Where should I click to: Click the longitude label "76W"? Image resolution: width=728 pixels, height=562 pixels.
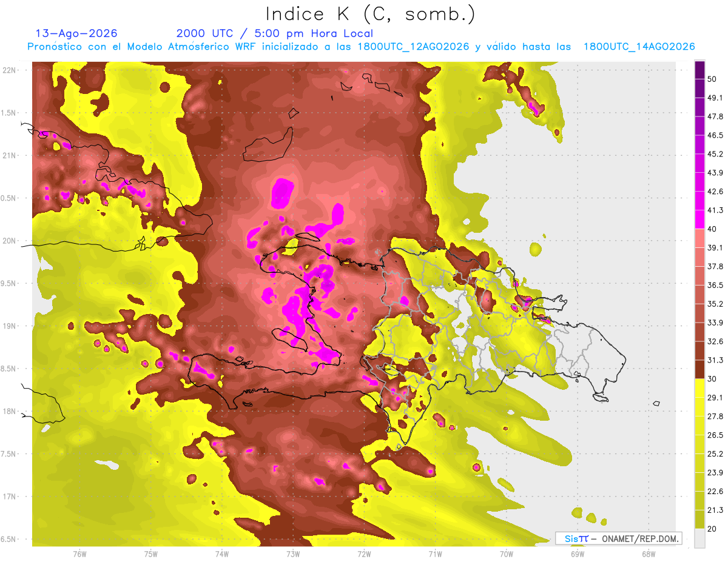79,554
